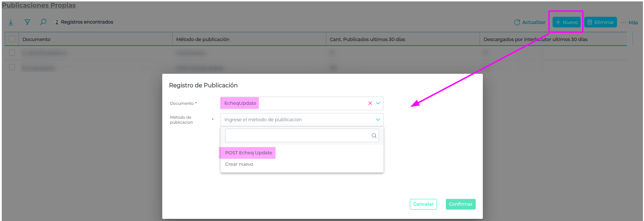Click the download arrow icon

click(11, 22)
